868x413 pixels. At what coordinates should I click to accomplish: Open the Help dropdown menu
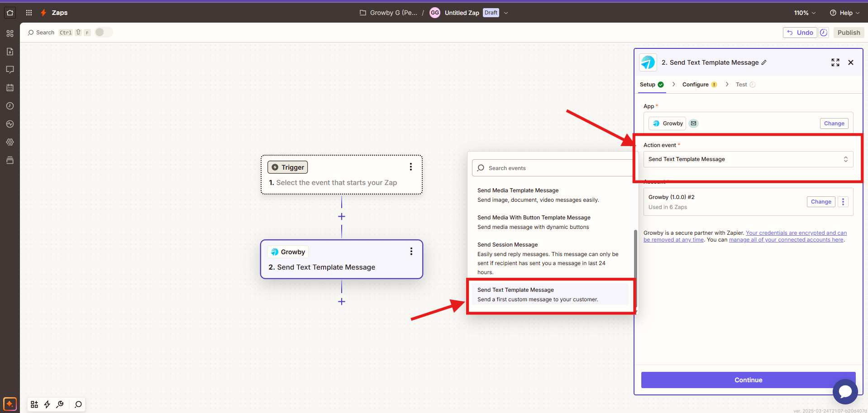(x=844, y=13)
